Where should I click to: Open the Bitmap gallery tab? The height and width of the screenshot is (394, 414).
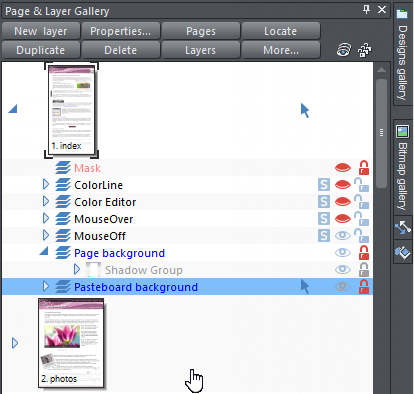(x=403, y=168)
